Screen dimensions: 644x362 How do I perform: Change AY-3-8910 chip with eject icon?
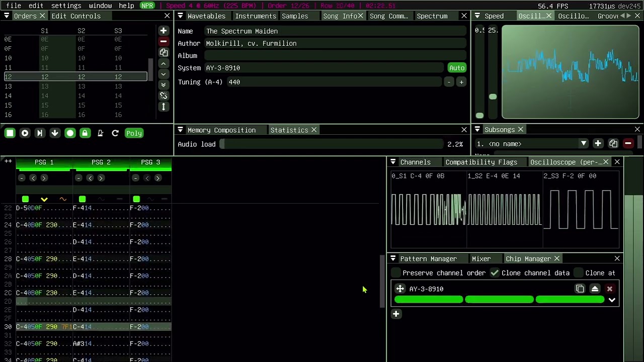pos(595,289)
